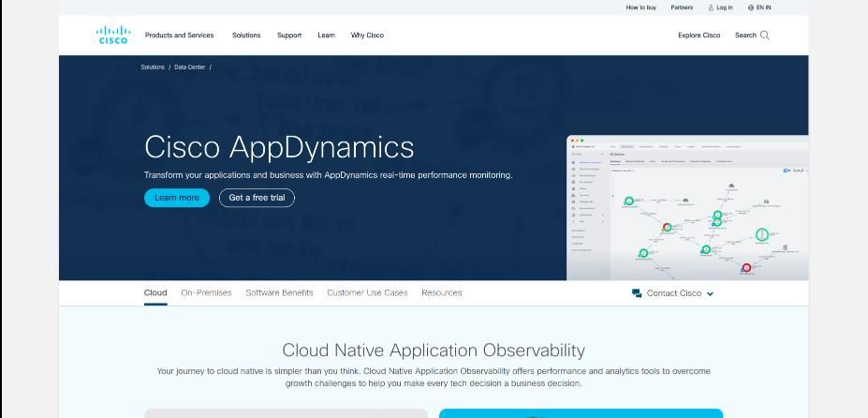This screenshot has height=418, width=868.
Task: Click the Cisco logo
Action: pyautogui.click(x=113, y=35)
